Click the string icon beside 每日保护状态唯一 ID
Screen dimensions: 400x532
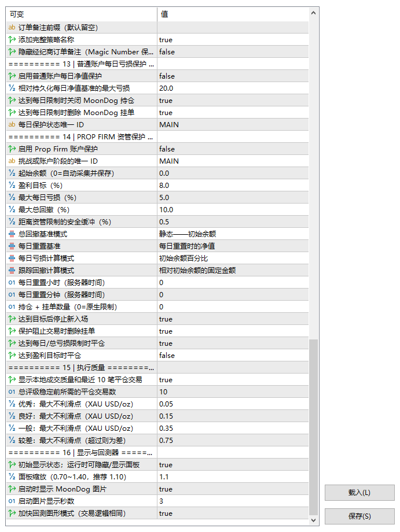click(x=12, y=124)
